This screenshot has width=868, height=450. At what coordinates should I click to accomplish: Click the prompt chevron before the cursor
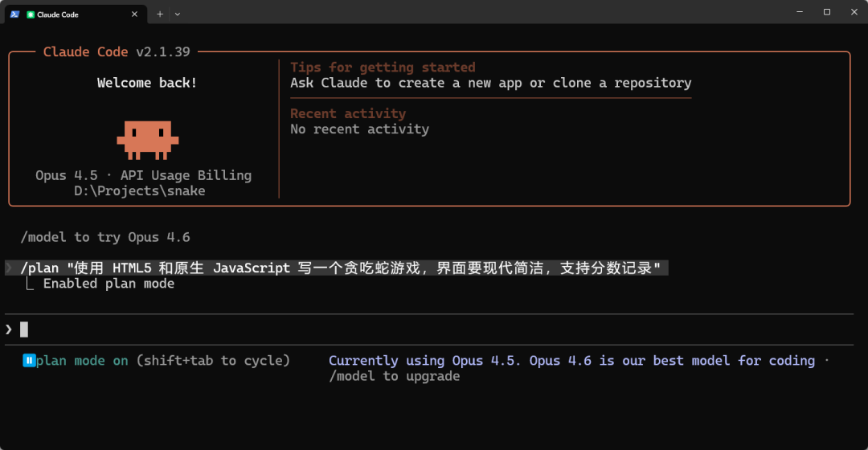point(9,329)
